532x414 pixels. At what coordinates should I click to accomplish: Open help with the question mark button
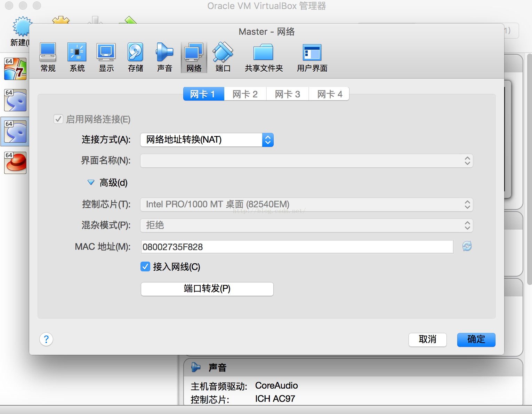[46, 339]
